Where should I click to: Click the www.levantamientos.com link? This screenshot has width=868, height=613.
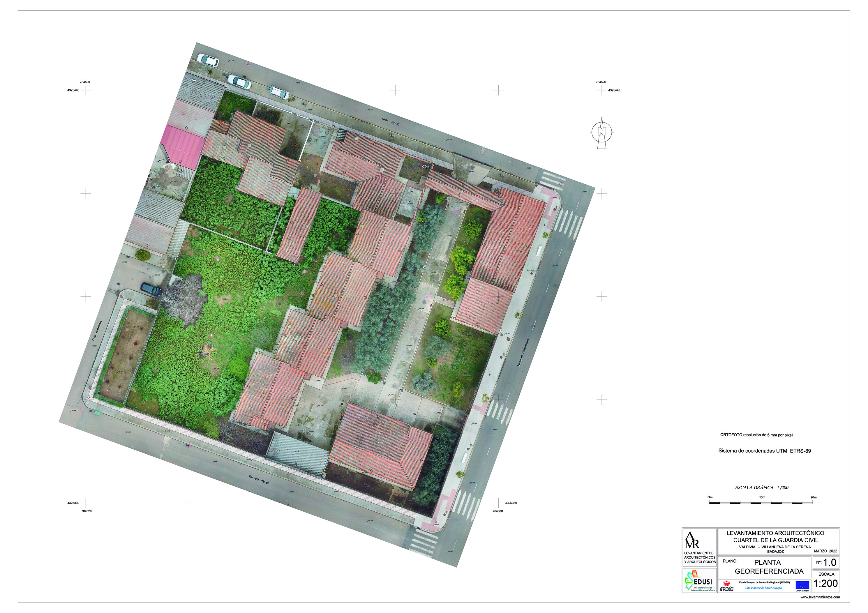(820, 597)
